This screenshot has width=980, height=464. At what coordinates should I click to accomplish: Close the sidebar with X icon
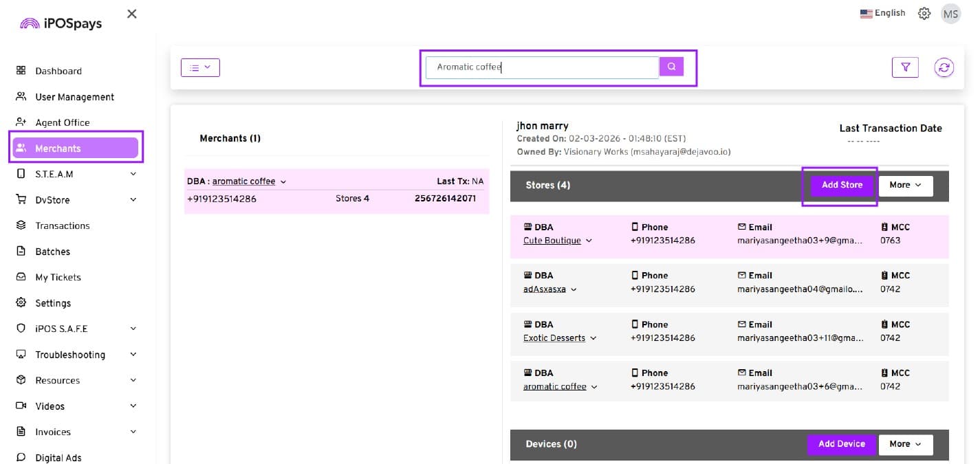click(x=132, y=14)
